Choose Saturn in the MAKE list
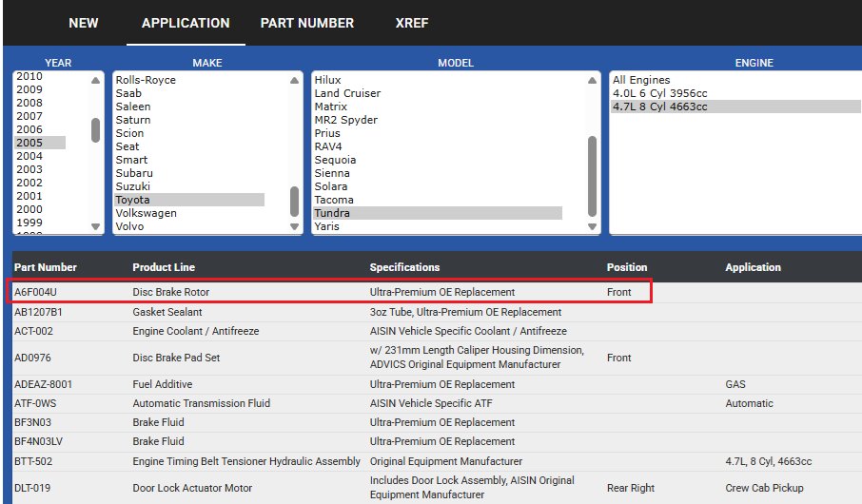862x504 pixels. coord(133,120)
